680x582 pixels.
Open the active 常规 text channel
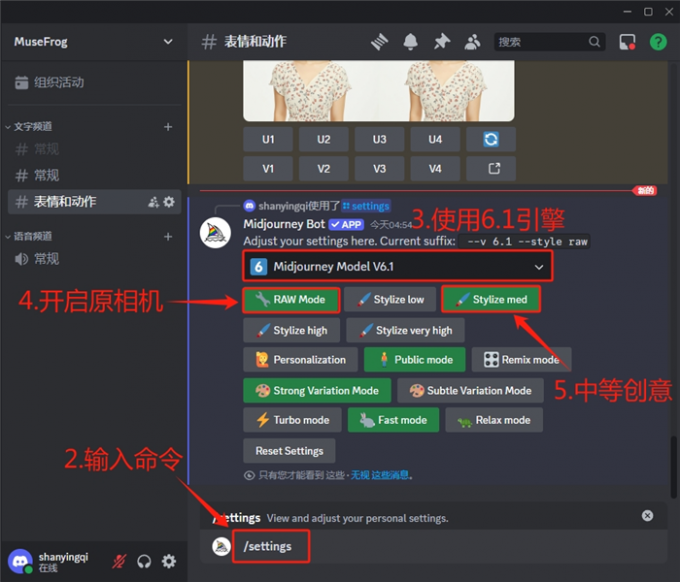tap(94, 175)
